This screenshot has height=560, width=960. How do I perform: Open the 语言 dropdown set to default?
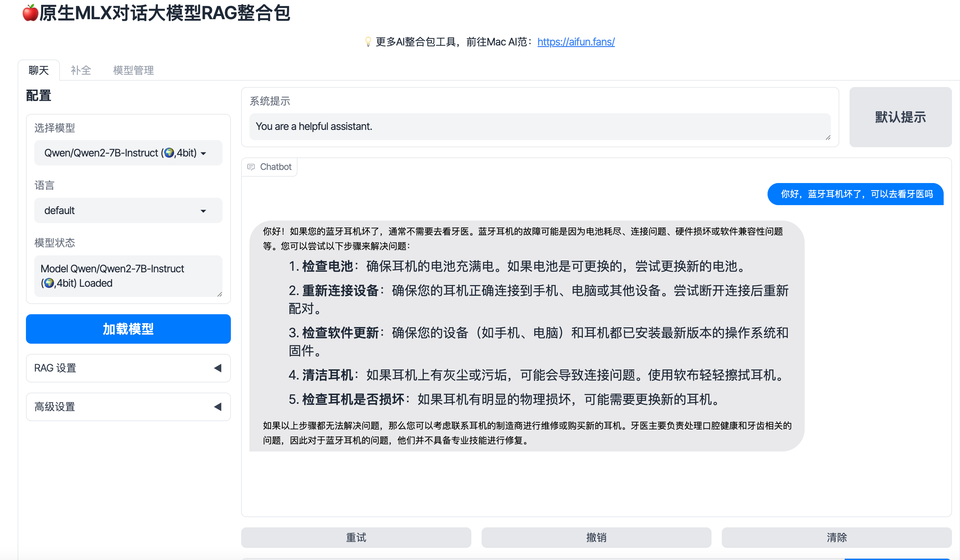(128, 211)
